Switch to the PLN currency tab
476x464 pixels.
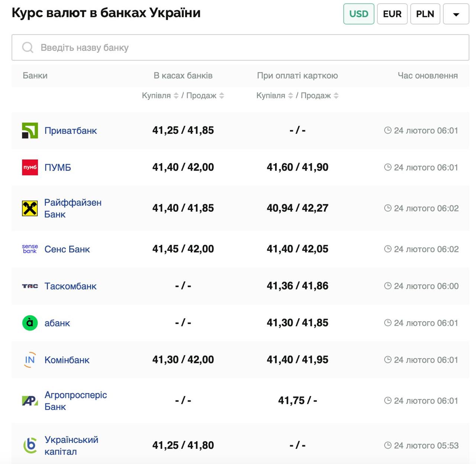tap(425, 14)
